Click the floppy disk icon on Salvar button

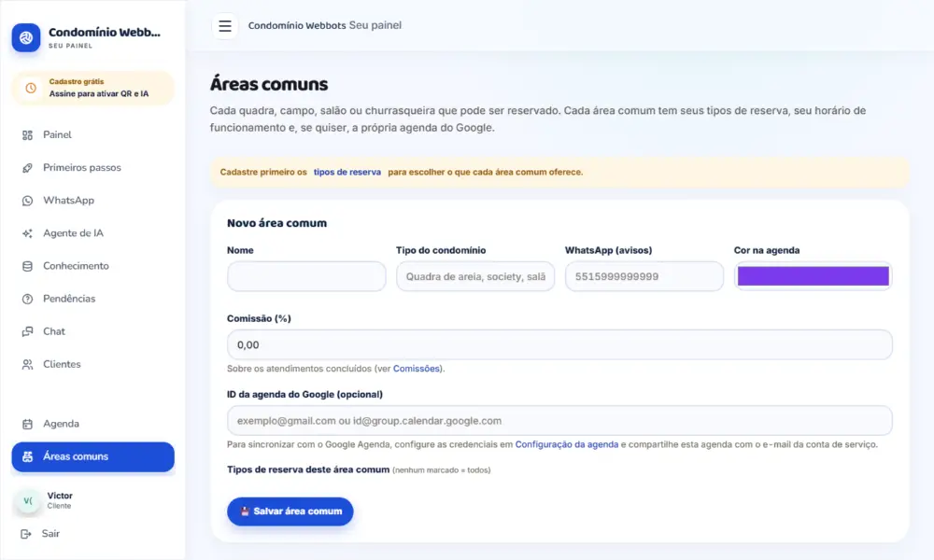[x=245, y=511]
